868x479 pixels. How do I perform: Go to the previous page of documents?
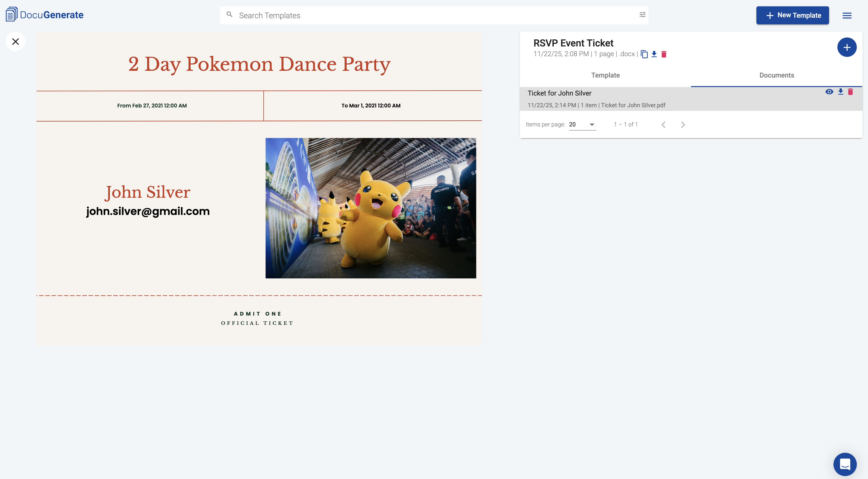[664, 125]
